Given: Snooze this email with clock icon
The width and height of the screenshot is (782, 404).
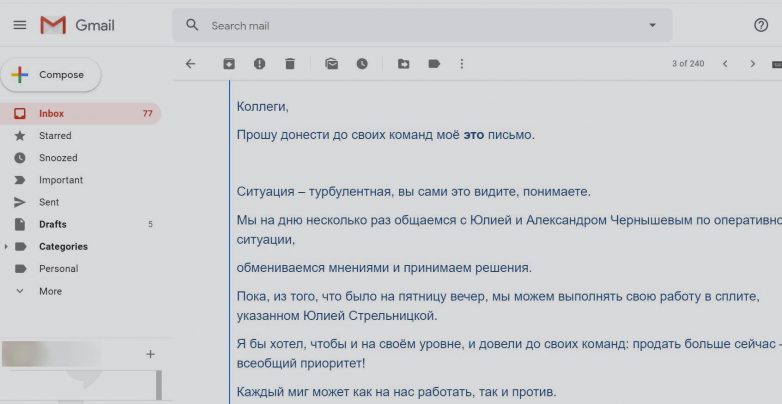Looking at the screenshot, I should coord(362,64).
